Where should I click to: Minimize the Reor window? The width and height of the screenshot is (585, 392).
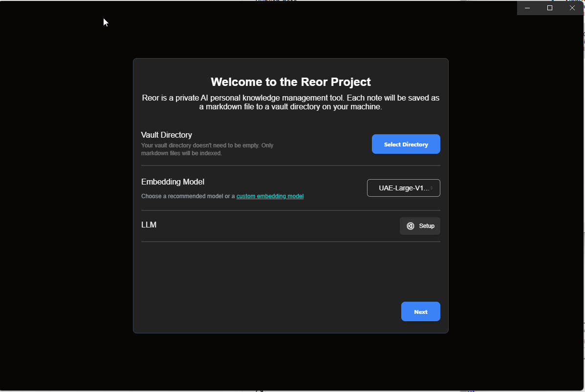(527, 8)
